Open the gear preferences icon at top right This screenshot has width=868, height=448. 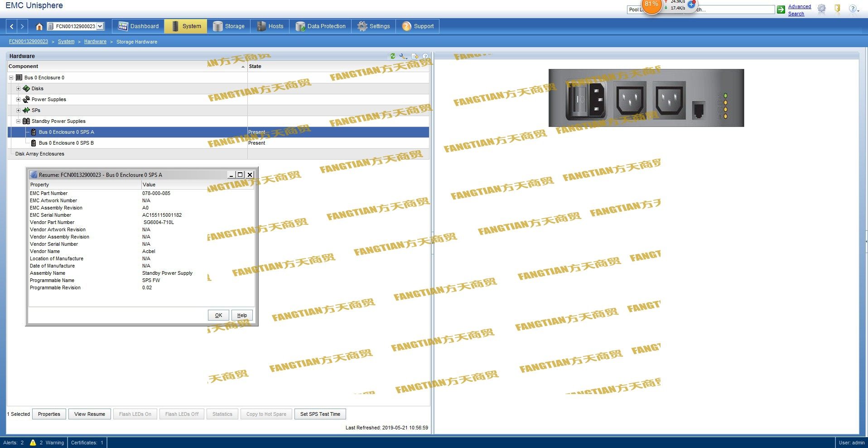point(822,9)
